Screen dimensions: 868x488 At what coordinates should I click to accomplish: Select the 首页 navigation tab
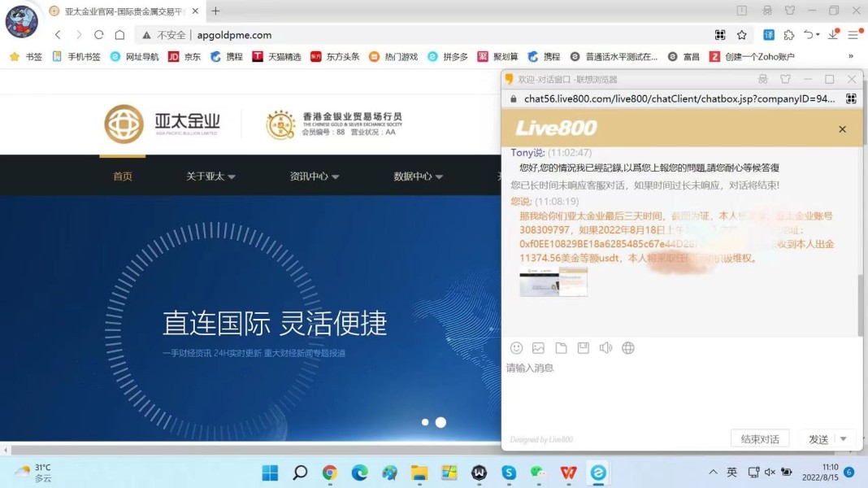(x=123, y=176)
